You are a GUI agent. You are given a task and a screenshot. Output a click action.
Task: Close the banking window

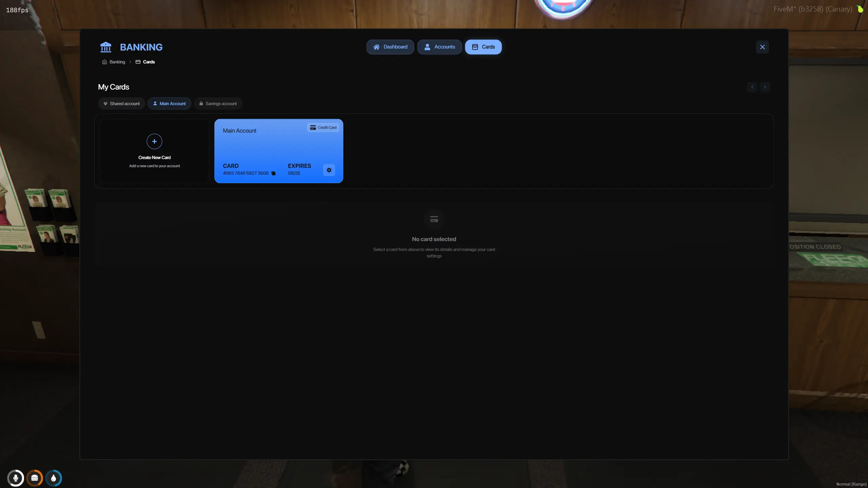click(762, 47)
